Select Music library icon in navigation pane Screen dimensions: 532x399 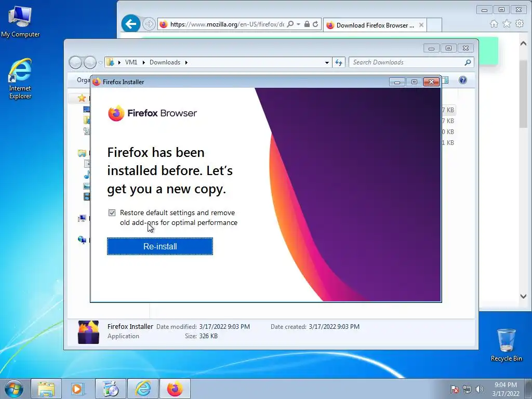click(x=87, y=175)
